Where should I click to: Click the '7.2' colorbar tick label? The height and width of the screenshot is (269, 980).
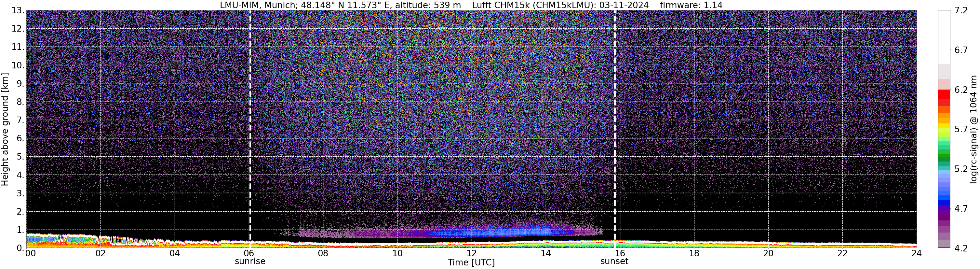point(961,11)
